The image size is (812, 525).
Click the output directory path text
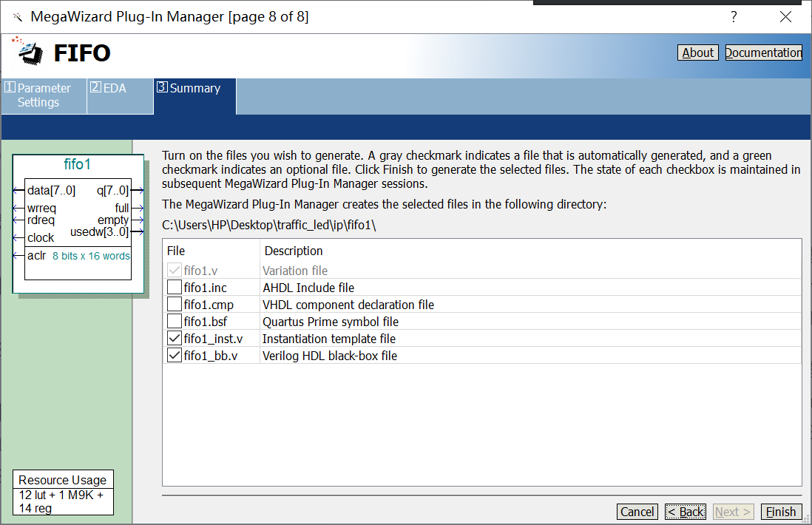tap(268, 226)
